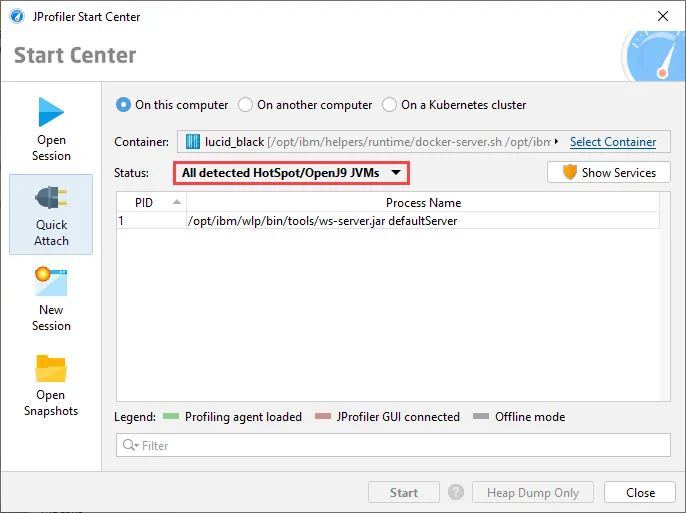686x513 pixels.
Task: Click the Offline mode gray swatch
Action: tap(481, 416)
